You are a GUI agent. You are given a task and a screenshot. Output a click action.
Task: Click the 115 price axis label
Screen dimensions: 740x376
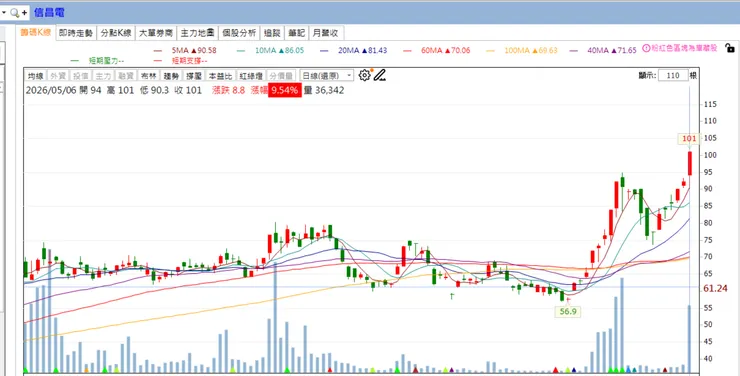710,104
